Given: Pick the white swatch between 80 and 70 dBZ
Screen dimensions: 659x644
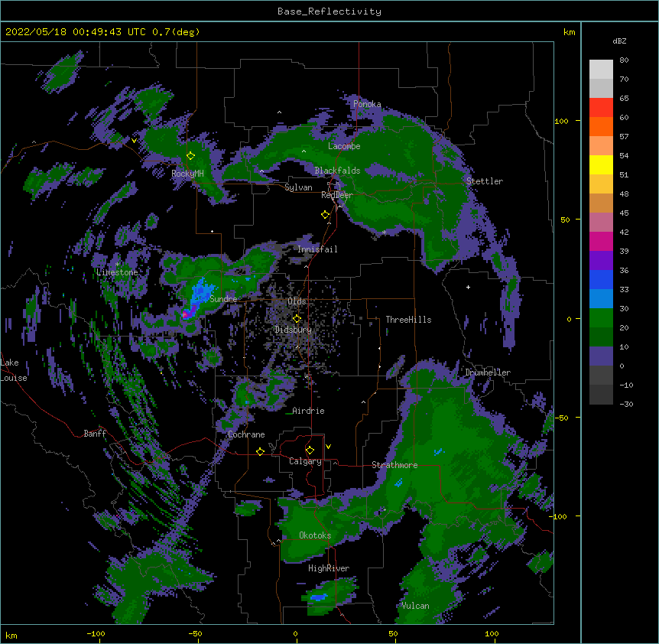Looking at the screenshot, I should coord(601,69).
